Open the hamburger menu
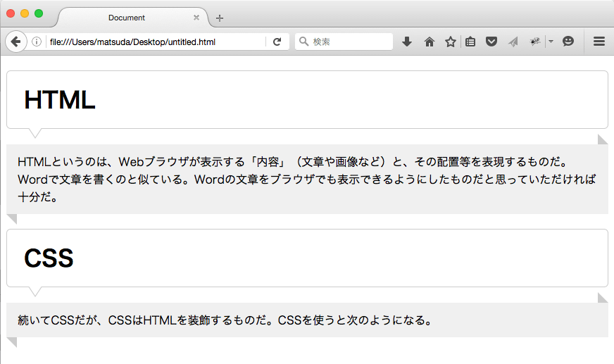Screen dimensions: 614x364 tap(599, 42)
